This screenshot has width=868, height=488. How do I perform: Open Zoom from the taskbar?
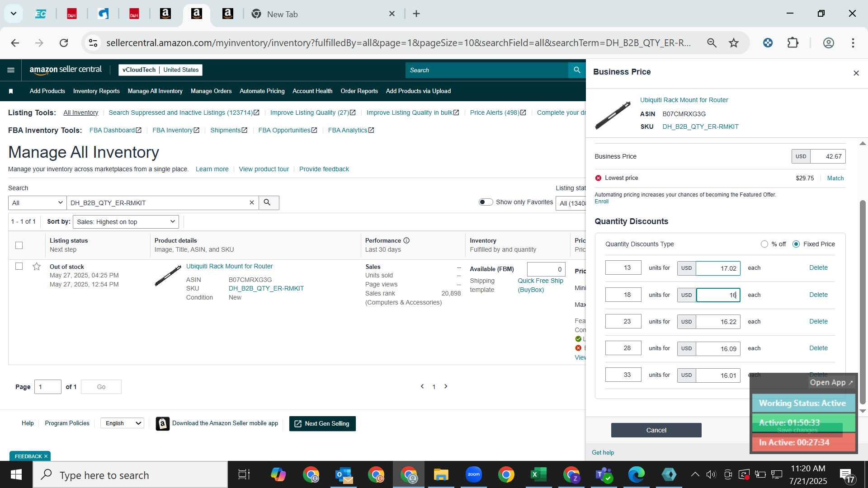tap(473, 474)
